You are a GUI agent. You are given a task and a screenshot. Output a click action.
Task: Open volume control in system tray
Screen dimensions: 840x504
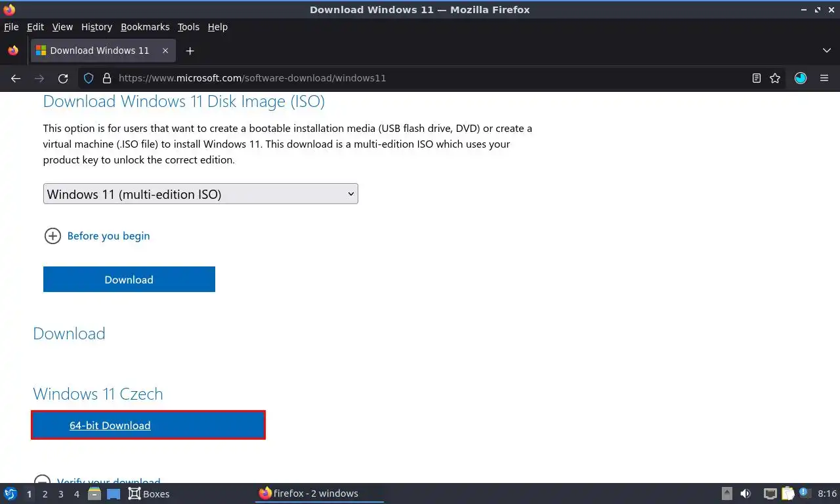745,493
